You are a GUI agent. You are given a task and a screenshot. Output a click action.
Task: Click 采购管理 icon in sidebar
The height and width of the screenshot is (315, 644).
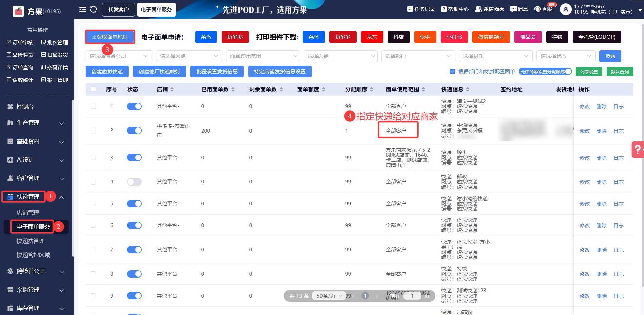tap(10, 290)
